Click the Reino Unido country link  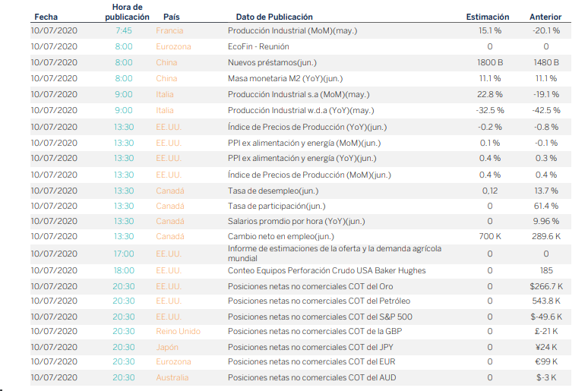[178, 330]
